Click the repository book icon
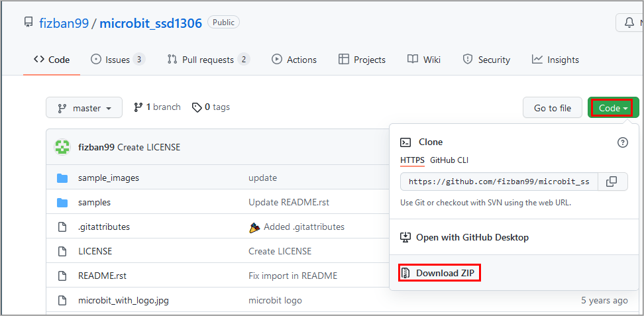 28,22
